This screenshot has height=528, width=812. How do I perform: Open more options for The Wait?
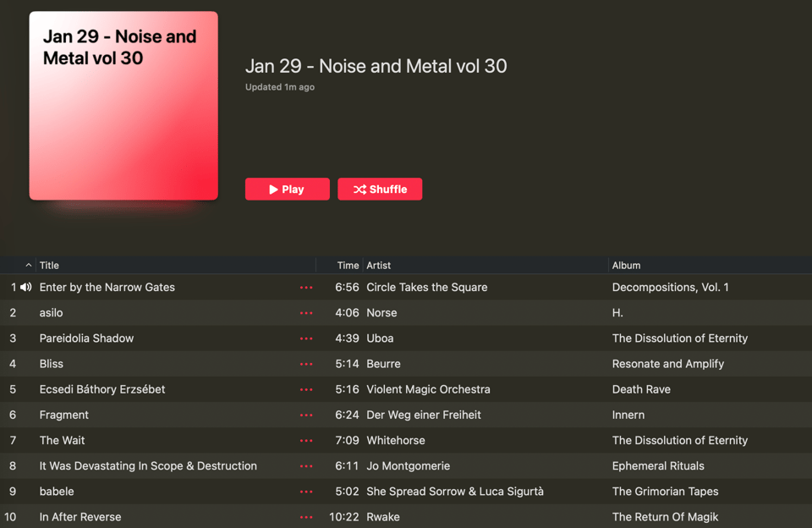(306, 441)
